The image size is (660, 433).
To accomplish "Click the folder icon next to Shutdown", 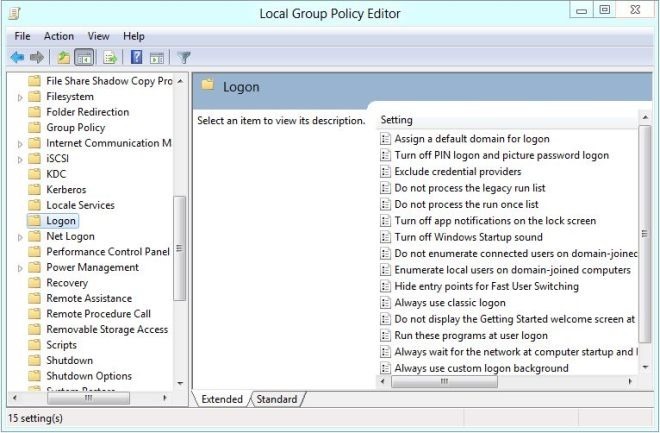I will (35, 360).
